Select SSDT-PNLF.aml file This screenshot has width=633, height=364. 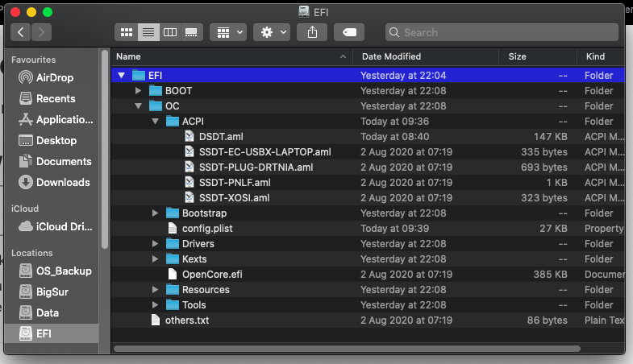(x=235, y=183)
